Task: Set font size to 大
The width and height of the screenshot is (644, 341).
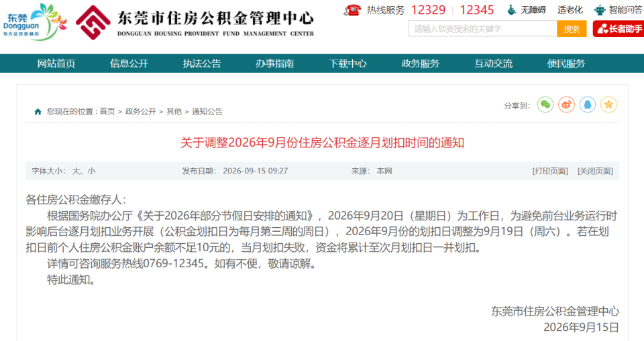Action: 76,171
